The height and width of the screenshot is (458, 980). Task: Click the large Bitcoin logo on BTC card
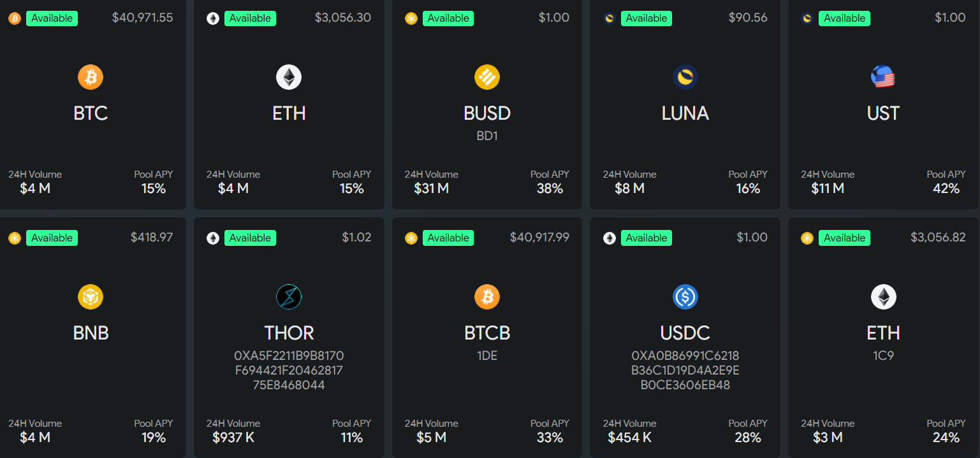click(x=91, y=78)
